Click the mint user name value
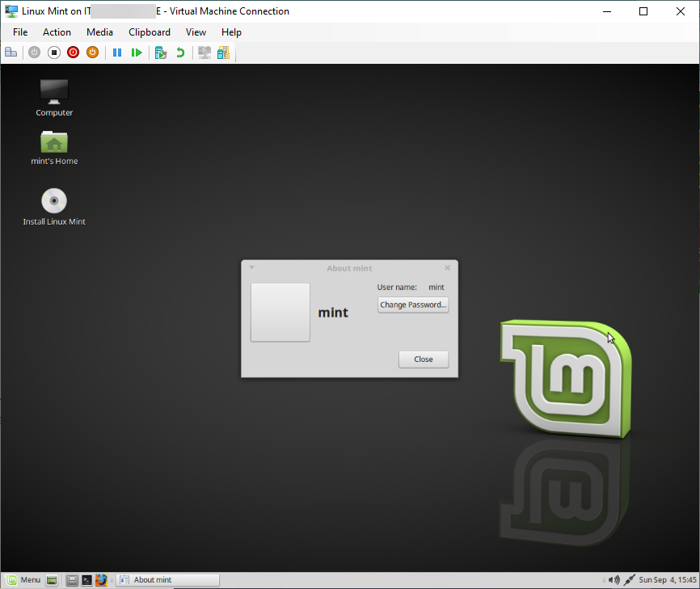The height and width of the screenshot is (589, 700). point(436,288)
